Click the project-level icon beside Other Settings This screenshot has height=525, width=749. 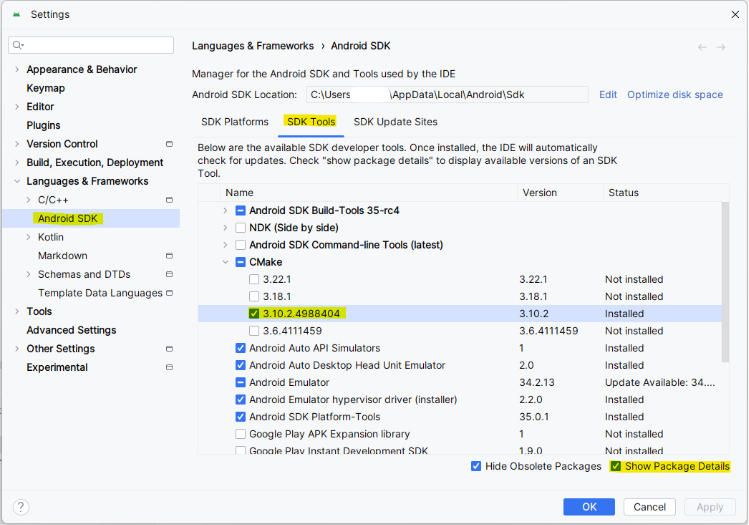169,349
